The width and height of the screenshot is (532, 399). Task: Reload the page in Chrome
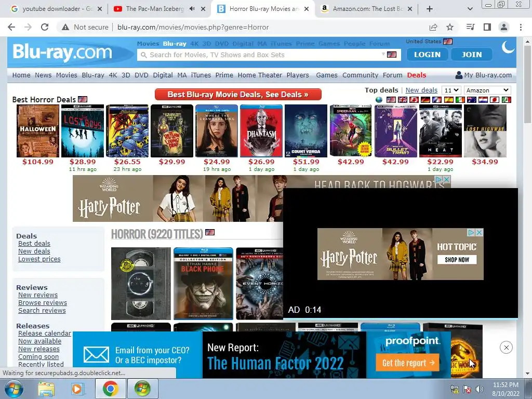[x=45, y=27]
